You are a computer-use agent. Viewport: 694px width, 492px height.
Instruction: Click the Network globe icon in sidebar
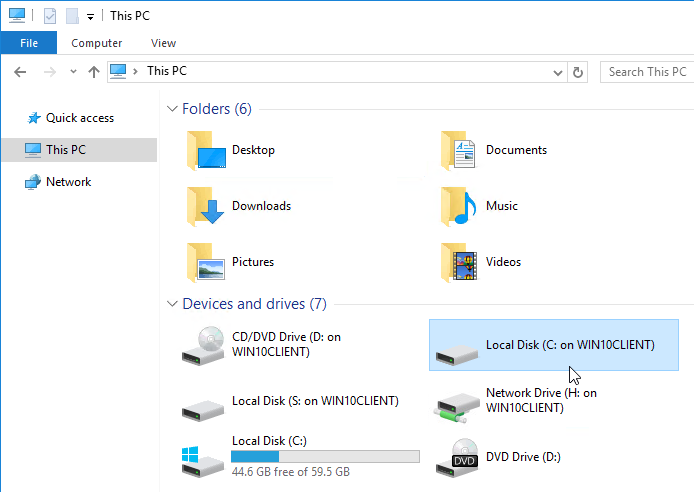tap(33, 182)
